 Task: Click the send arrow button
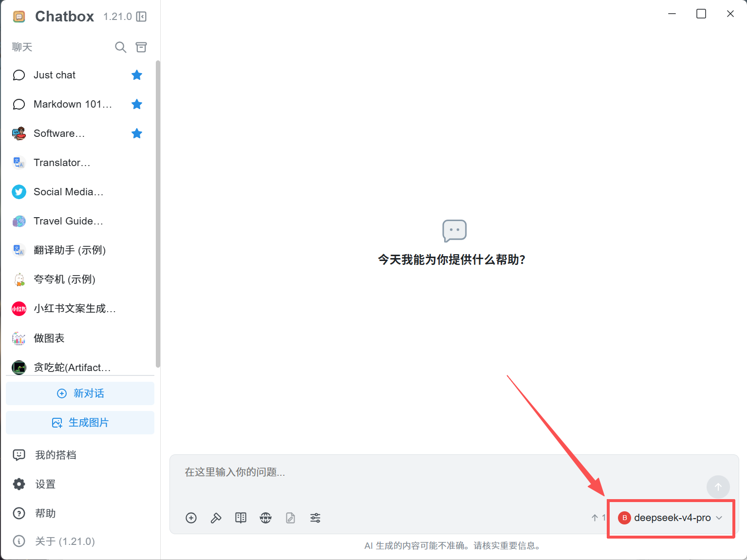click(x=718, y=487)
